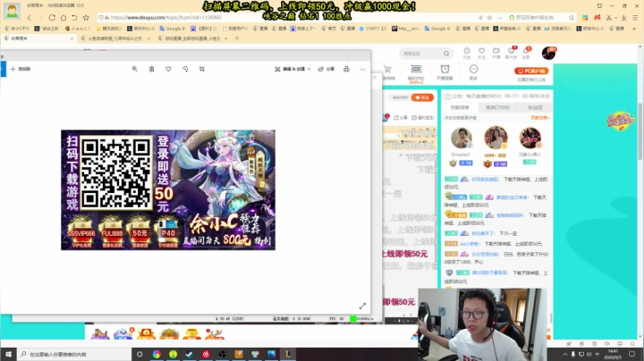Screen dimensions: 644x361
Task: Click the Dimples2 username text
Action: tap(460, 155)
